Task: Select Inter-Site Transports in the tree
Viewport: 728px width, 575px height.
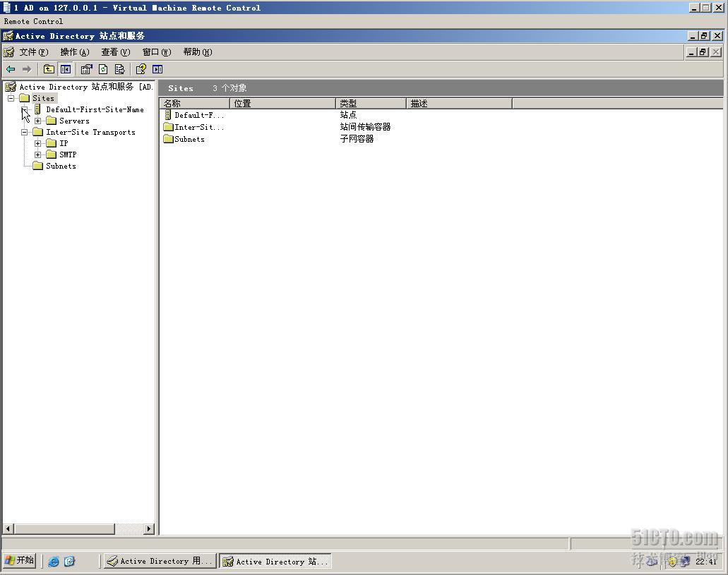Action: 90,132
